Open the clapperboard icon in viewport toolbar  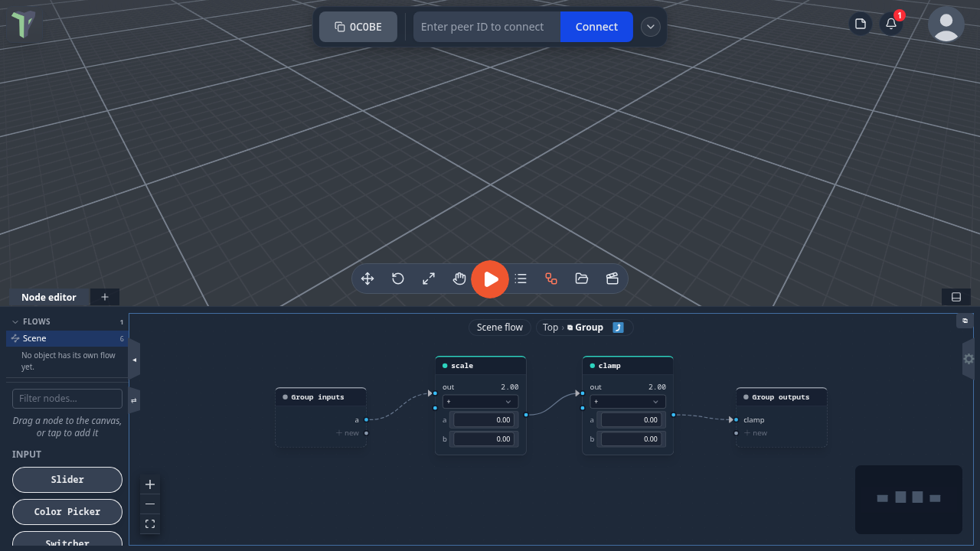tap(612, 279)
